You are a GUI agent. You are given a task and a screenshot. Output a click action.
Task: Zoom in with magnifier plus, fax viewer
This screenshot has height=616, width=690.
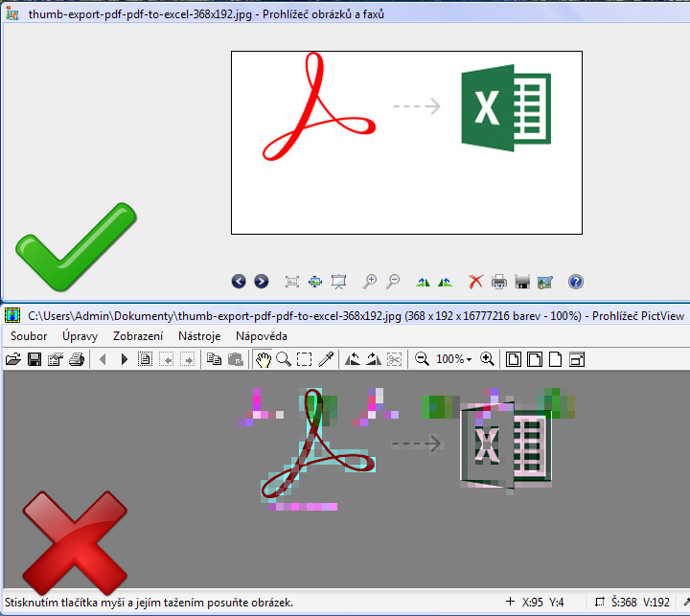[369, 282]
